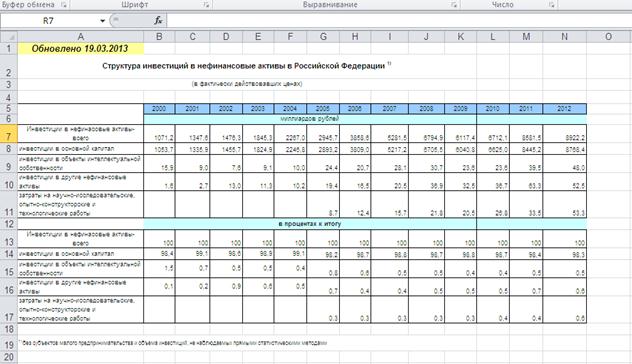Click row 9 label 'объекты интеллектуальной собственности'
Viewport: 632px width, 364px height.
(x=80, y=164)
